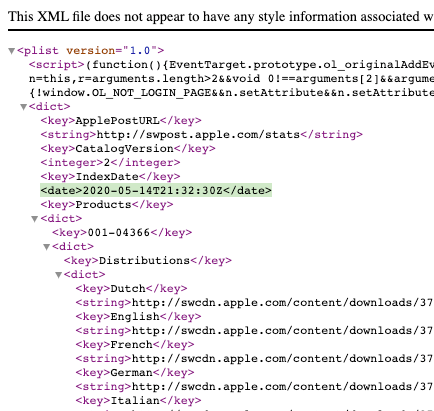Click the n=this,r=arguments.length script line

[231, 78]
